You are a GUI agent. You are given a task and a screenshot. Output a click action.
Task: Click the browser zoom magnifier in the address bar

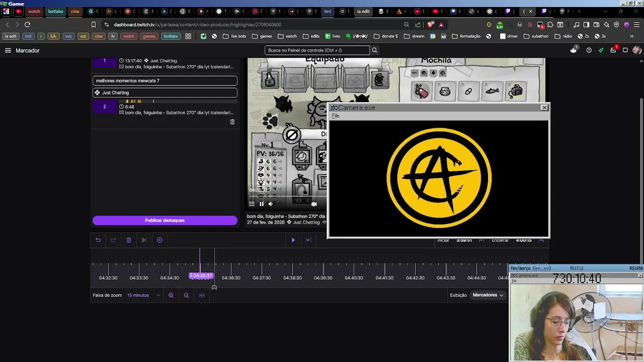[x=407, y=25]
